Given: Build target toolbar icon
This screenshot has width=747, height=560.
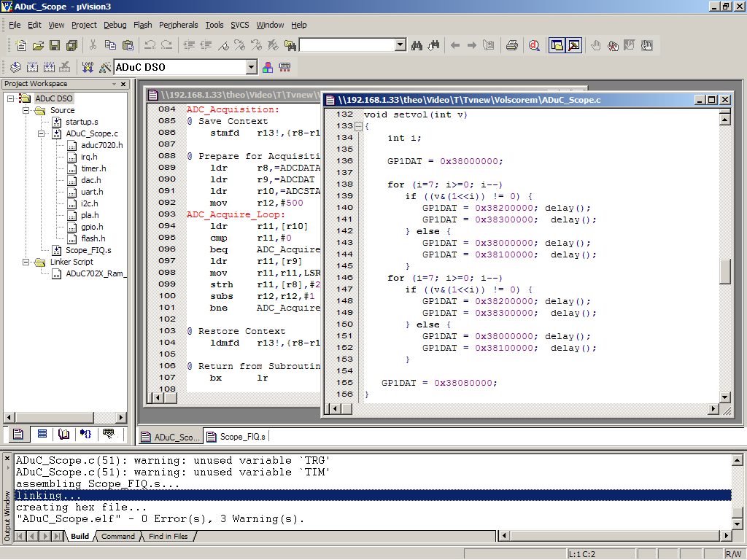Looking at the screenshot, I should pyautogui.click(x=32, y=67).
